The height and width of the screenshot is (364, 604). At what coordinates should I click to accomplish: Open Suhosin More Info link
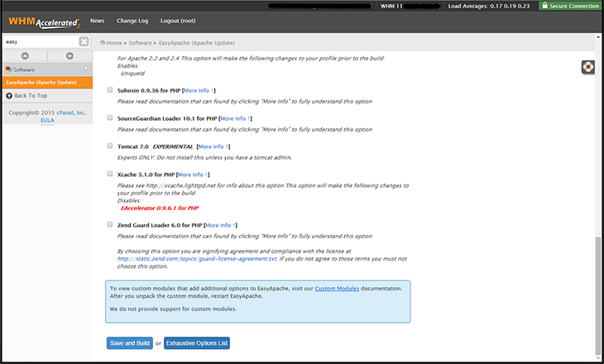[199, 90]
